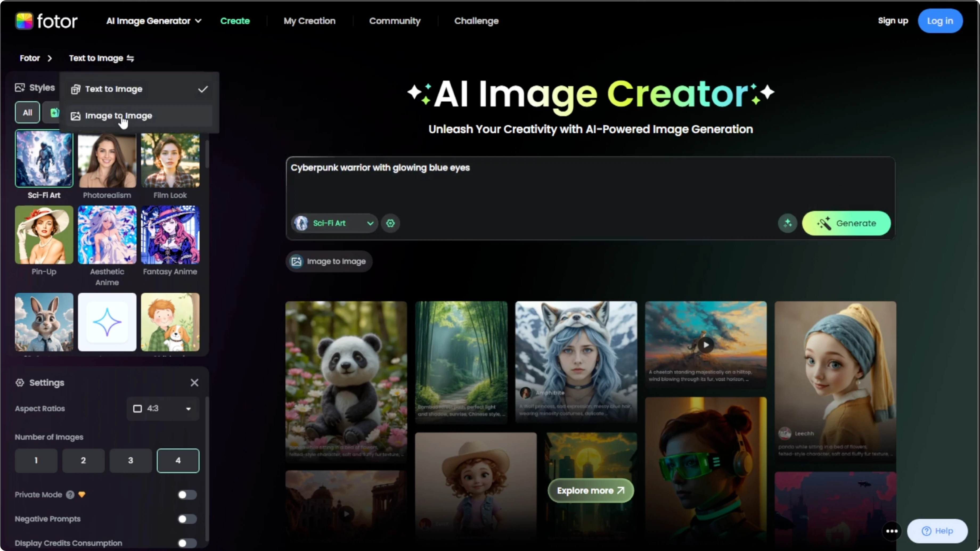
Task: Select the Aesthetic Anime style thumbnail
Action: pos(107,235)
